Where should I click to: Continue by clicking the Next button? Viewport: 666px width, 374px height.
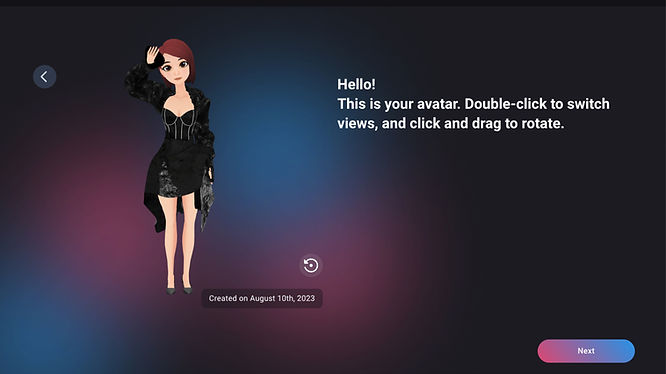click(586, 351)
